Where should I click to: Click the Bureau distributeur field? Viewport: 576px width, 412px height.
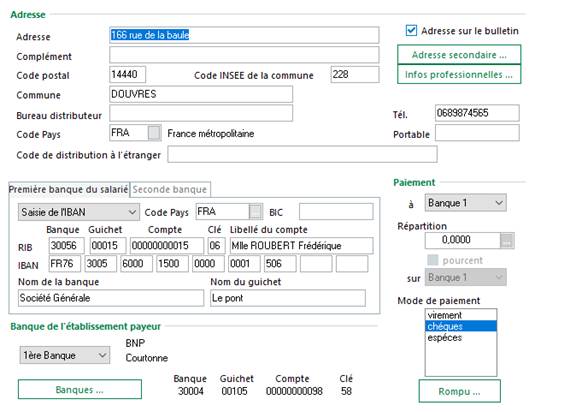click(201, 113)
